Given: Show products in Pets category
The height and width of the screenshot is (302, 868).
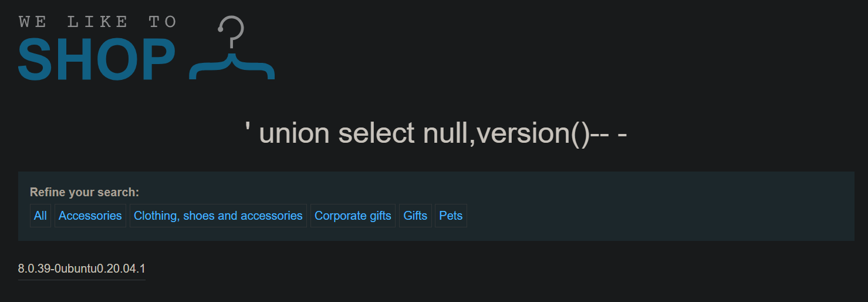Looking at the screenshot, I should [451, 216].
